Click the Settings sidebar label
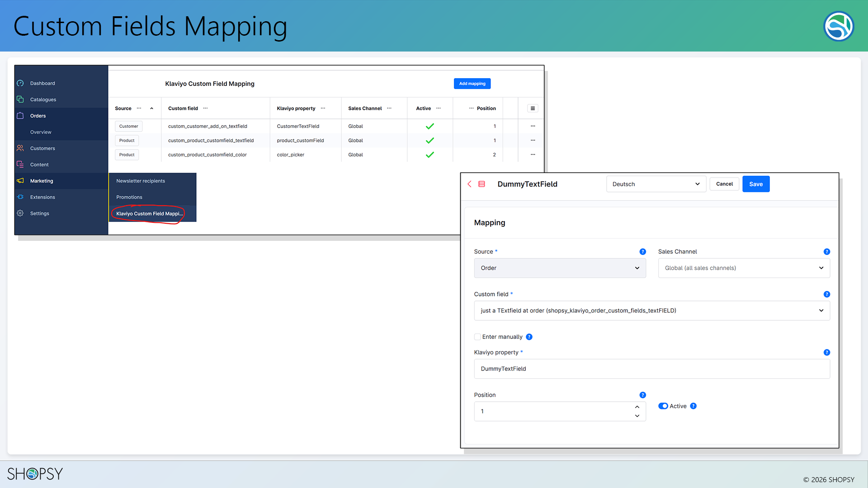This screenshot has height=488, width=868. (39, 213)
